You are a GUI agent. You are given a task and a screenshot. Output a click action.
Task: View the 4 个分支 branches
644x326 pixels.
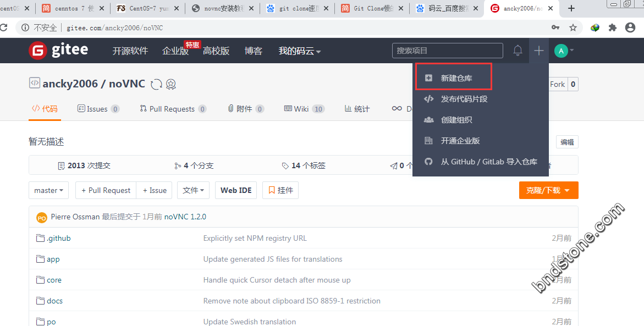[x=194, y=165]
